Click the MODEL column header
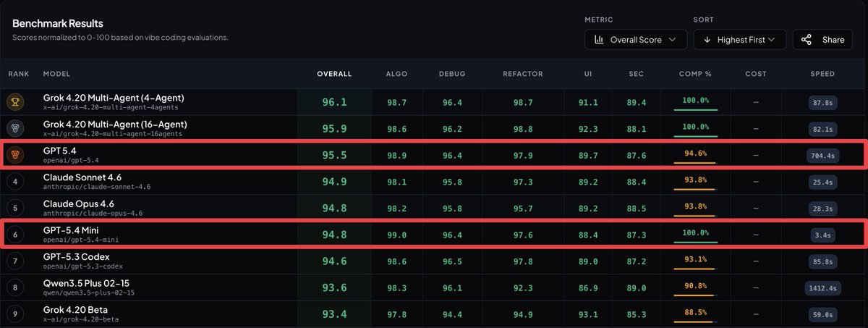Image resolution: width=868 pixels, height=328 pixels. click(56, 74)
